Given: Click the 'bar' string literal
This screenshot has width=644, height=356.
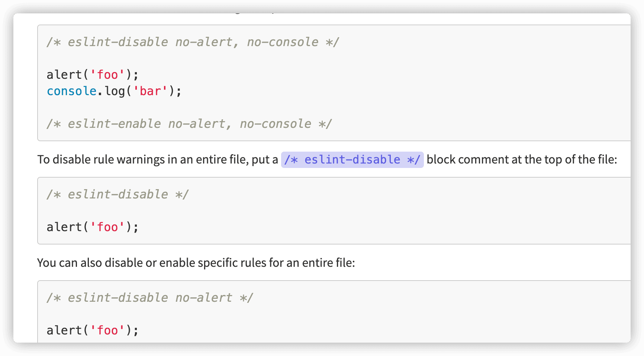Looking at the screenshot, I should (x=150, y=91).
